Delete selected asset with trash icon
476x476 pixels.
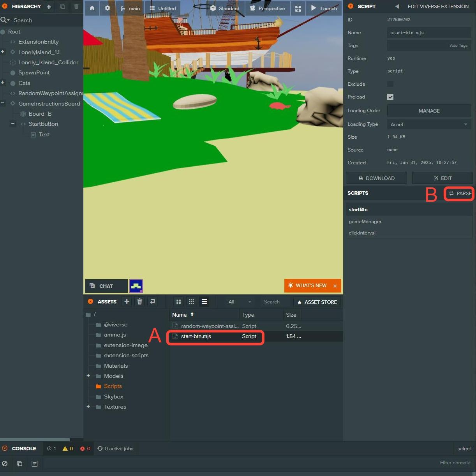coord(139,301)
